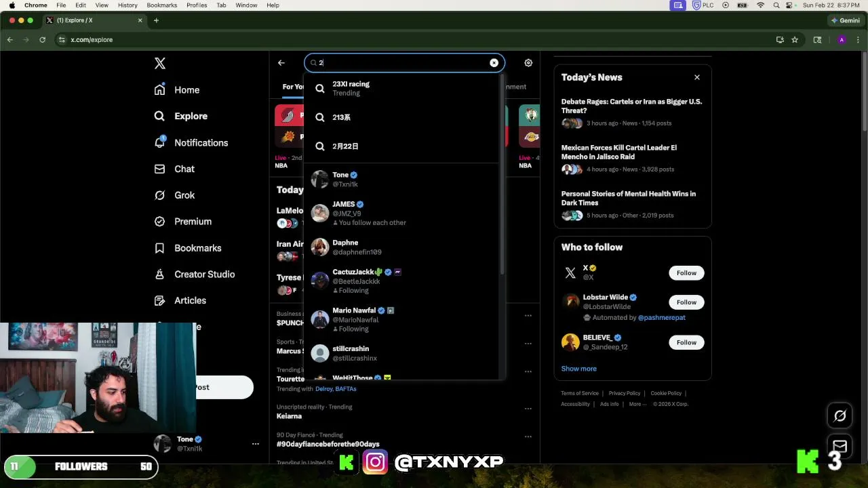This screenshot has height=488, width=868.
Task: Reload the page in Chrome
Action: click(x=43, y=40)
